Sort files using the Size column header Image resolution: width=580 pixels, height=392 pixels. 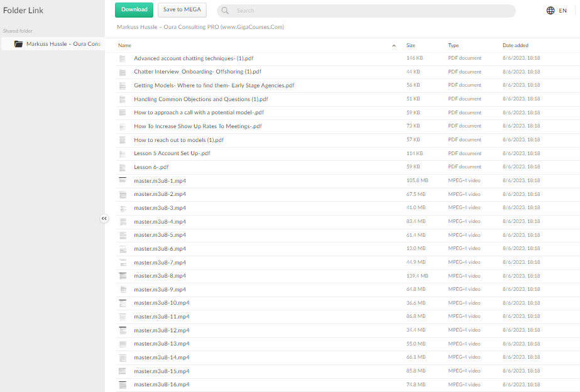410,45
